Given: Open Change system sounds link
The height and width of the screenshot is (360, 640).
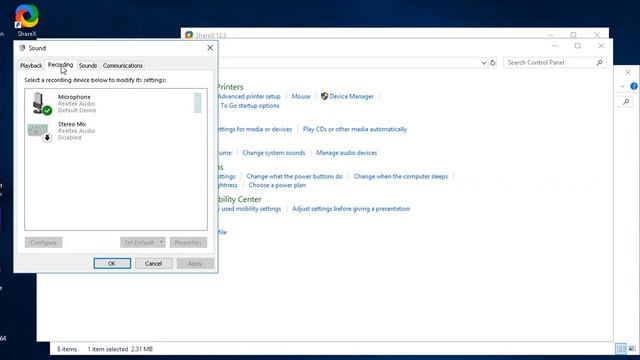Looking at the screenshot, I should pyautogui.click(x=274, y=153).
